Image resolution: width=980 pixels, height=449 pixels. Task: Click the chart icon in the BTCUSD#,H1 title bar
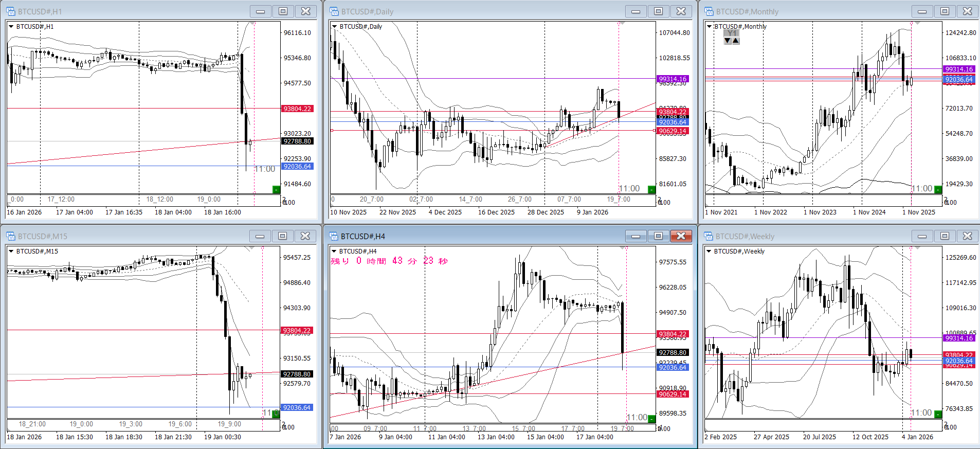[x=11, y=11]
